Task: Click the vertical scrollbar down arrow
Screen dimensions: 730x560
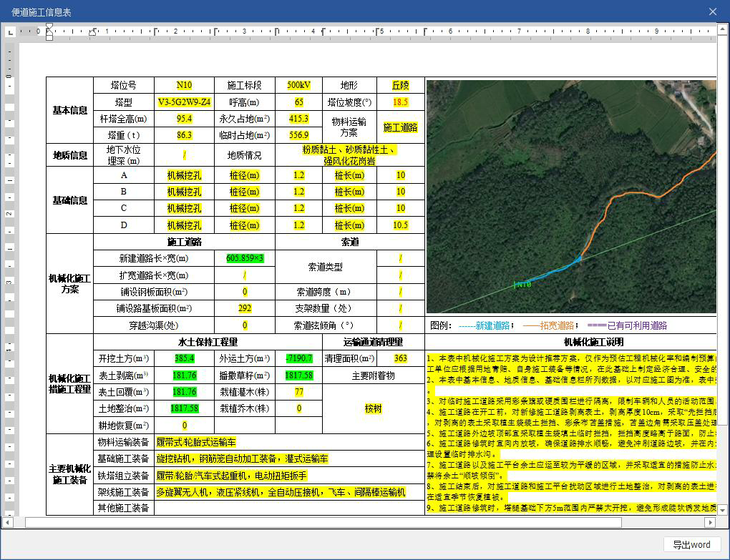Action: (723, 510)
